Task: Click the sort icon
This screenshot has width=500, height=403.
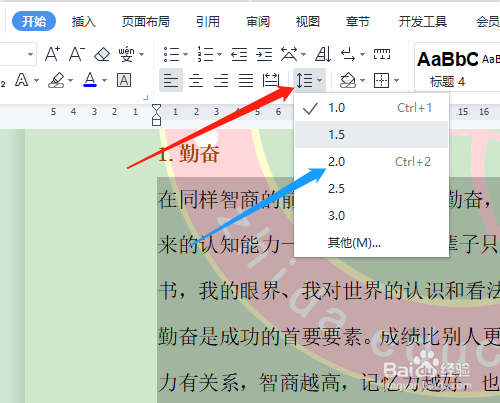Action: coord(323,54)
